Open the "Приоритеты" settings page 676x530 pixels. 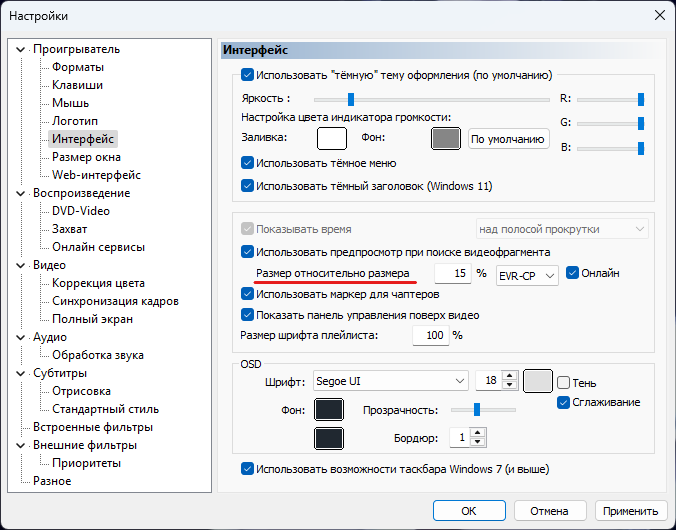pos(86,463)
